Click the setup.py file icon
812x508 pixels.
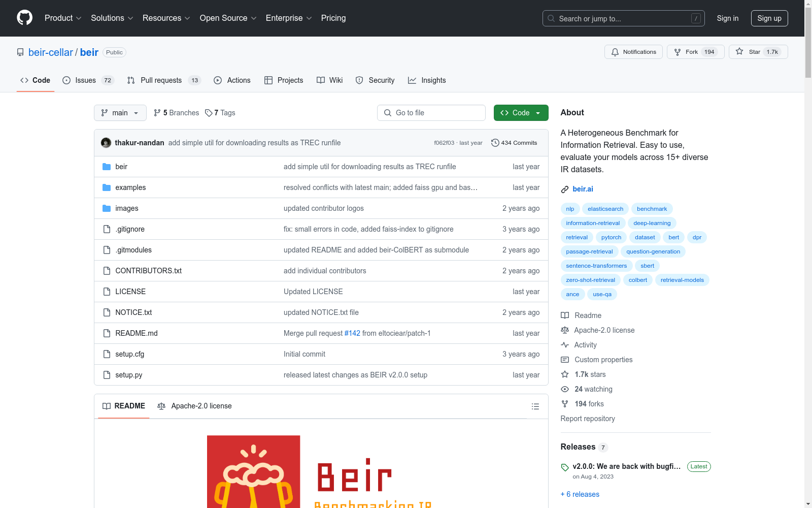click(x=107, y=375)
